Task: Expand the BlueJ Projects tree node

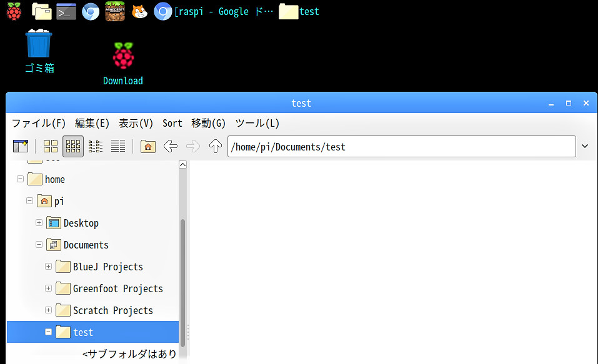Action: click(48, 267)
